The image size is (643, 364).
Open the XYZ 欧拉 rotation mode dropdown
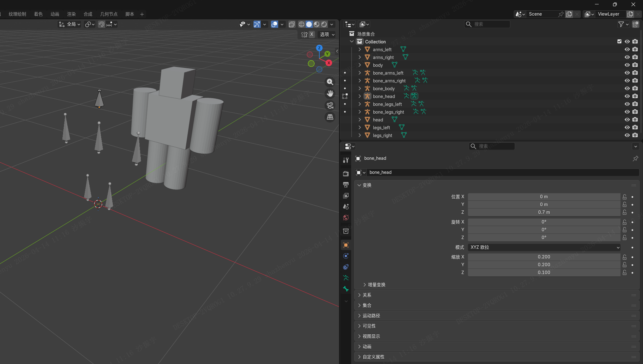(544, 247)
